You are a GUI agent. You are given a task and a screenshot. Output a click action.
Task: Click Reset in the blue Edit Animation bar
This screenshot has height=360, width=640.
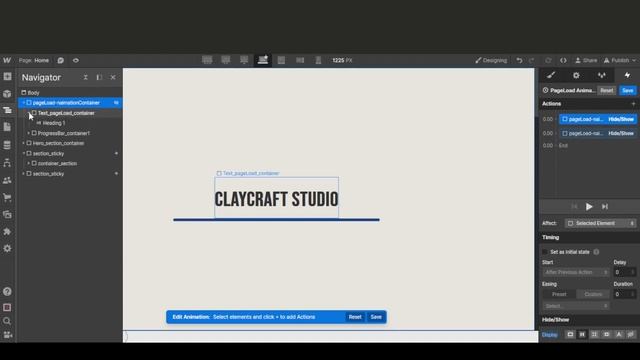point(355,317)
